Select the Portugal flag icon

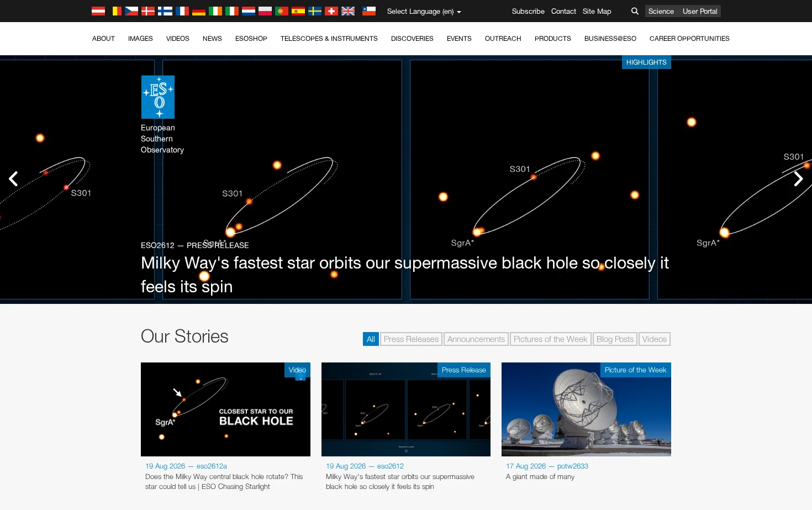coord(282,11)
